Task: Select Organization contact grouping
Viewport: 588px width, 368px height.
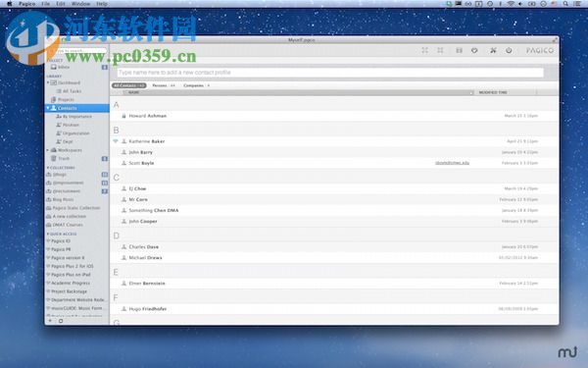Action: (x=76, y=133)
